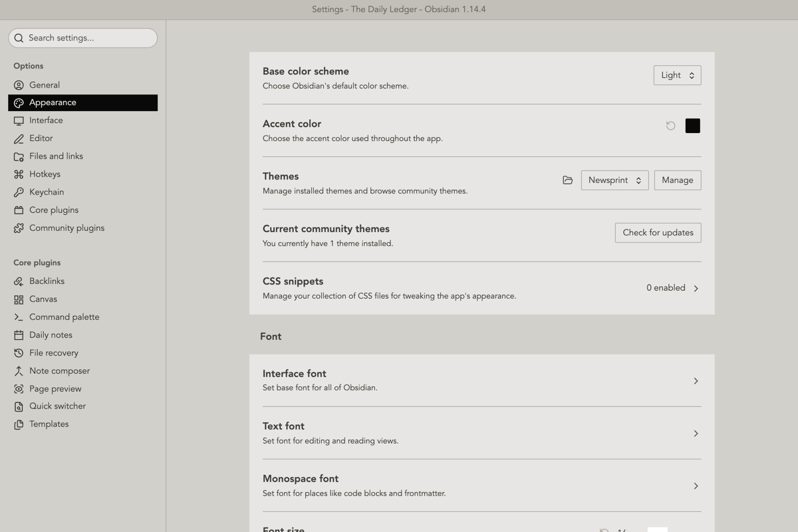This screenshot has height=532, width=798.
Task: Expand CSS snippets section chevron
Action: pyautogui.click(x=696, y=289)
